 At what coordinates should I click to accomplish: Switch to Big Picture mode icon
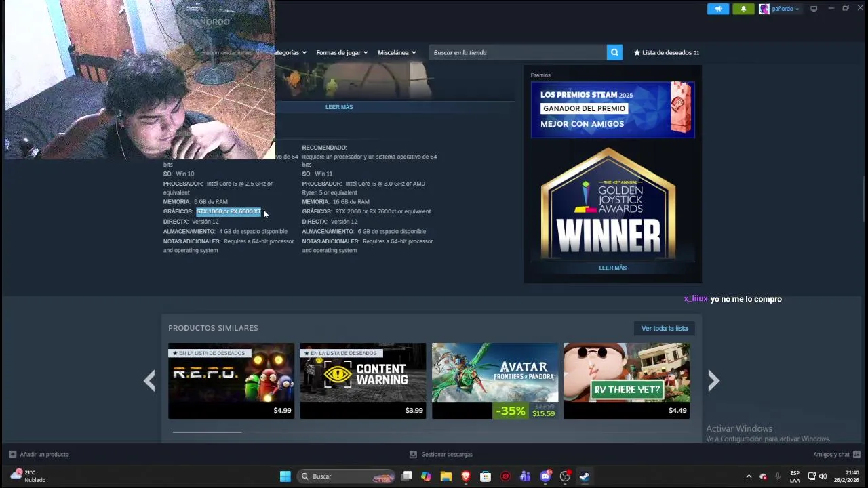(x=814, y=9)
